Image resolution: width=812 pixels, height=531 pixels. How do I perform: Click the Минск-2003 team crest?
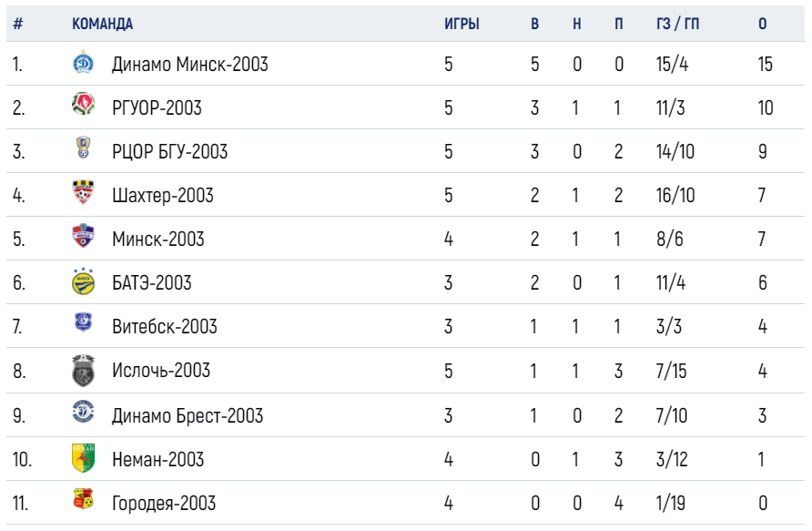pos(83,235)
